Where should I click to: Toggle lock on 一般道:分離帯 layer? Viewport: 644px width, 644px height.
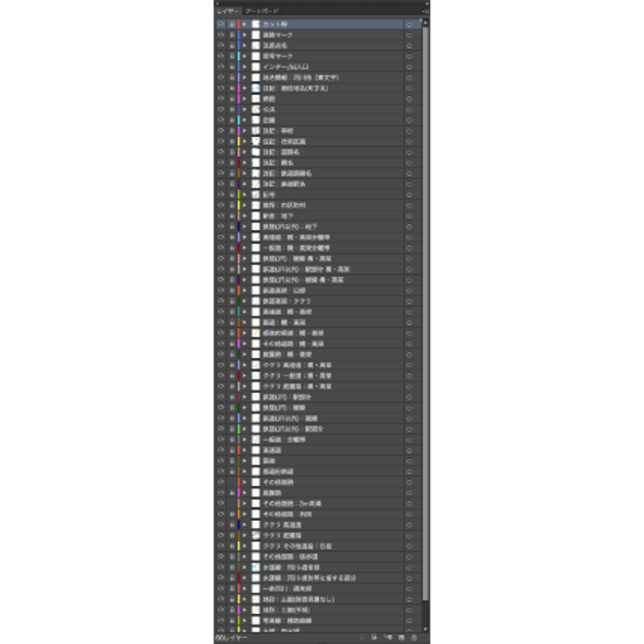point(232,440)
